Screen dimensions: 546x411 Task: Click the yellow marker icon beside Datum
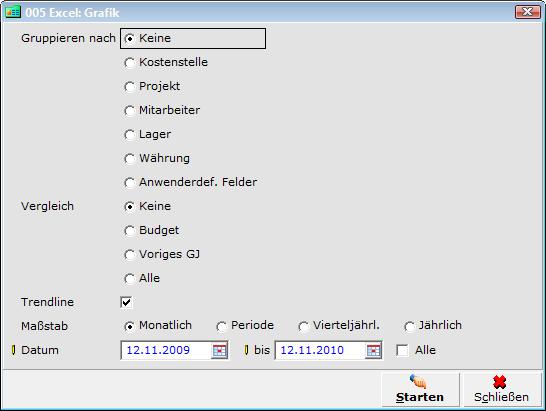(13, 350)
